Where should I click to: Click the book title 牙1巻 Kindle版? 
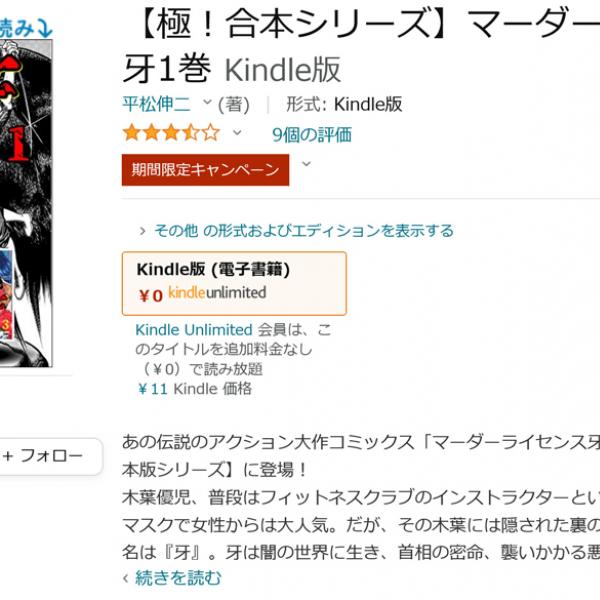point(232,69)
